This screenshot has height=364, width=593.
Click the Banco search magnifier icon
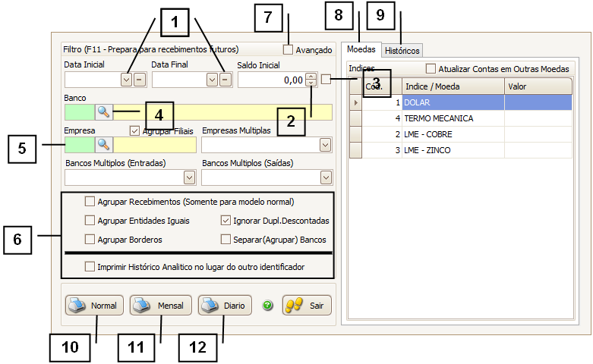(x=104, y=112)
